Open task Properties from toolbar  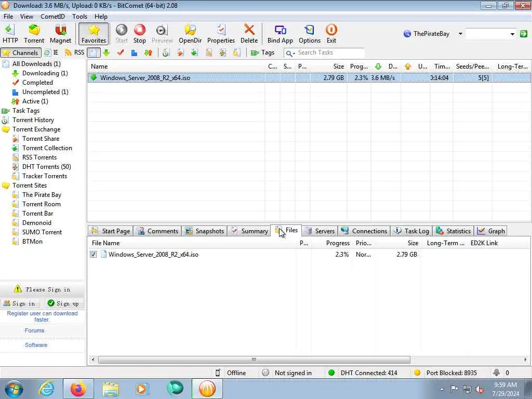221,34
